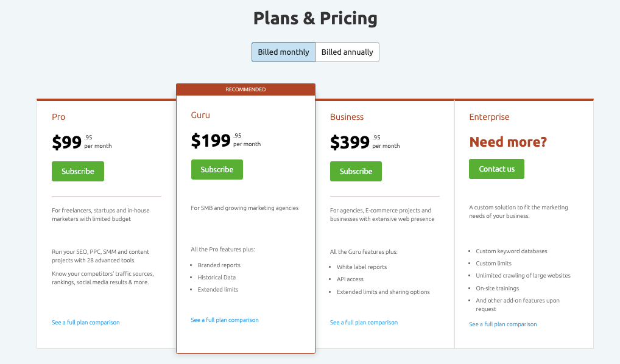620x364 pixels.
Task: Click the $199 price in Guru card
Action: click(211, 141)
